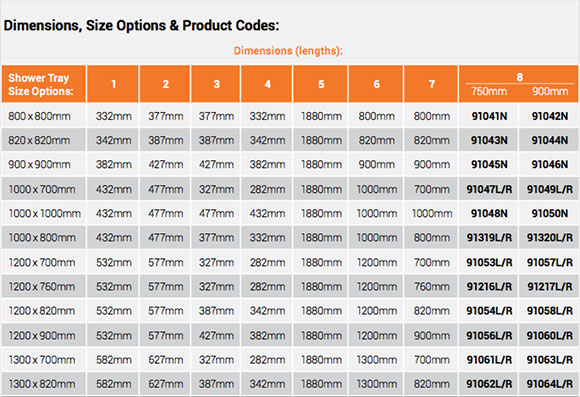Click the 1000 x 1000mm size label
The image size is (580, 397).
click(44, 213)
